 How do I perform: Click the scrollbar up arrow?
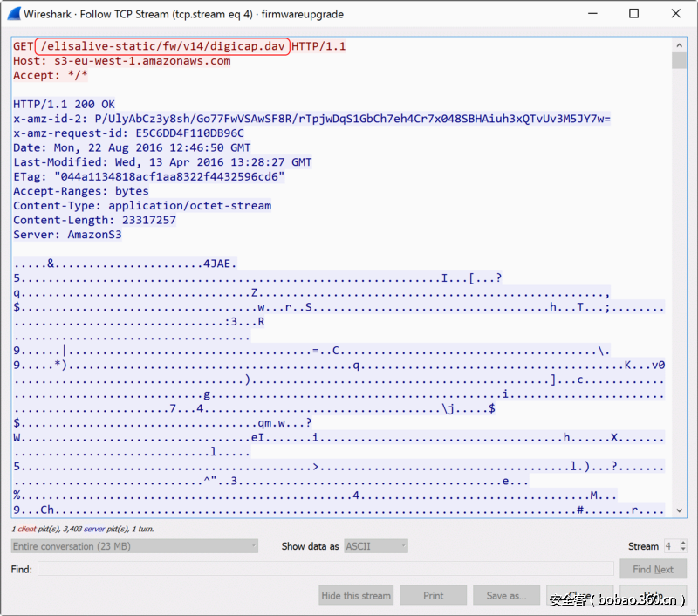click(679, 44)
